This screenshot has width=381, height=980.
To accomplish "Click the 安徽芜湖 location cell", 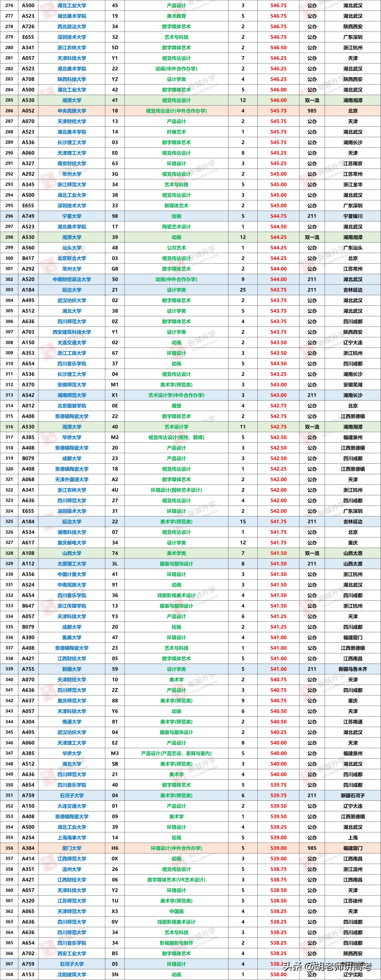I will click(x=353, y=385).
